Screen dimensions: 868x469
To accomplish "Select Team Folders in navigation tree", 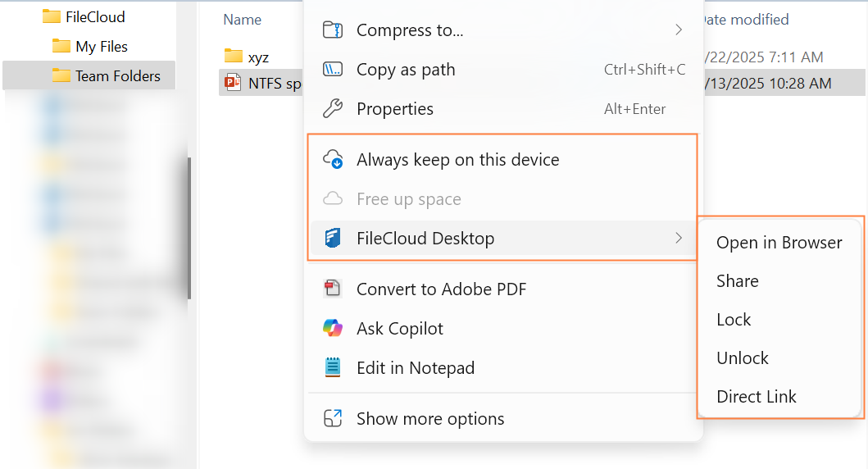I will (117, 76).
